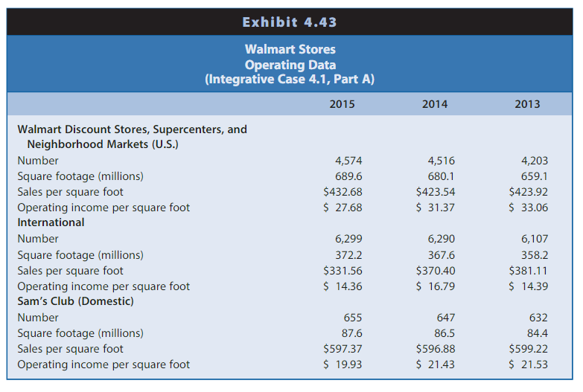The width and height of the screenshot is (583, 392).
Task: Select the square footage 689.6
Action: (x=348, y=176)
